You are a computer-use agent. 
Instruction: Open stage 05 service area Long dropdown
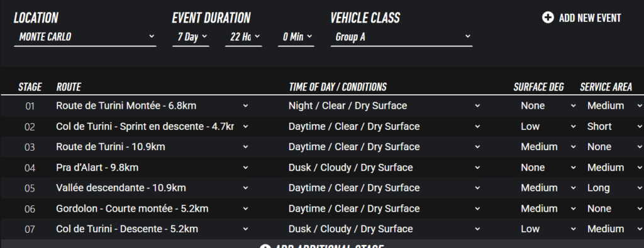coord(614,188)
